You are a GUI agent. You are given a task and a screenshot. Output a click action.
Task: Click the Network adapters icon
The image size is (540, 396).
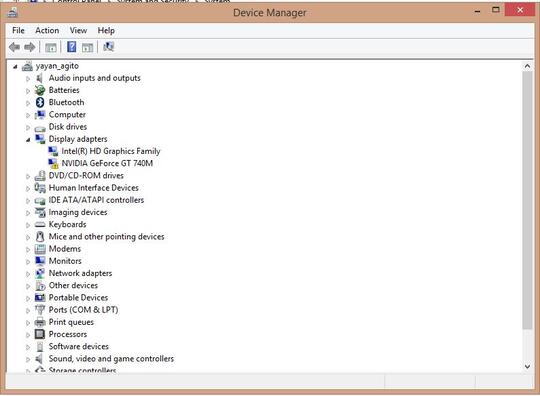coord(40,273)
